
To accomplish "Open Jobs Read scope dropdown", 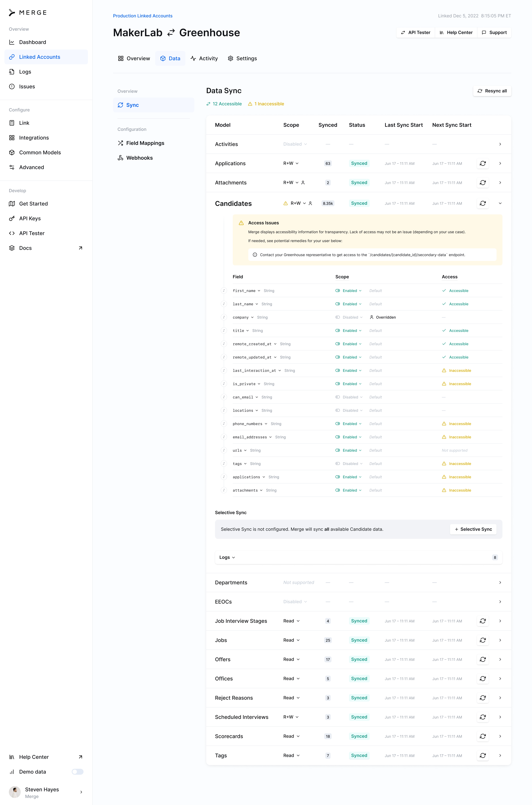I will click(291, 640).
